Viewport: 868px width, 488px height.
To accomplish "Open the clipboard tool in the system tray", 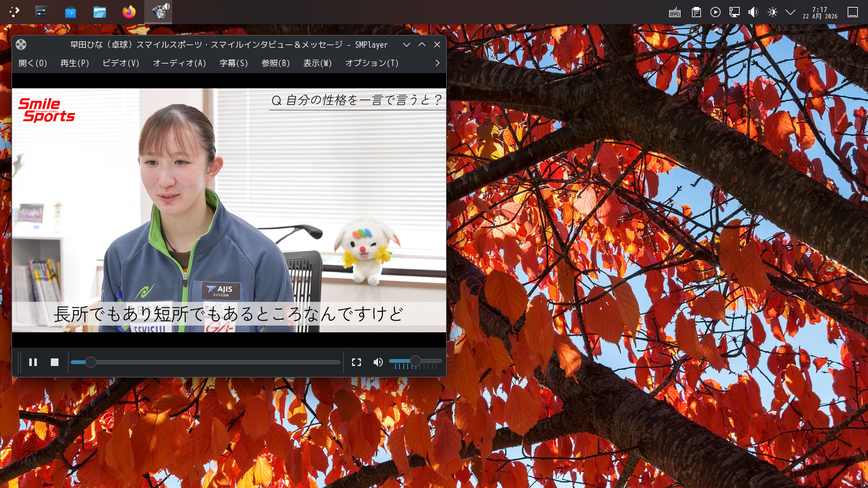I will 695,11.
